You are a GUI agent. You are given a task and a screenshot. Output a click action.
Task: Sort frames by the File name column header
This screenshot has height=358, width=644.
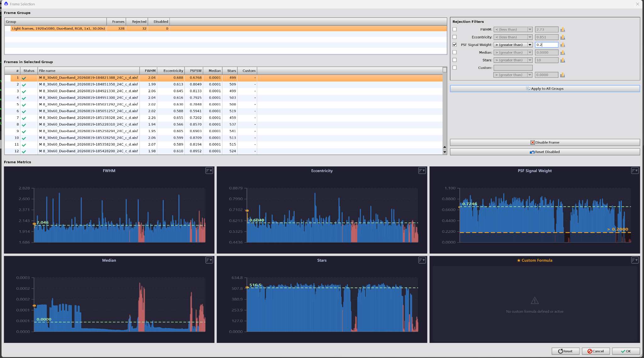tap(89, 71)
